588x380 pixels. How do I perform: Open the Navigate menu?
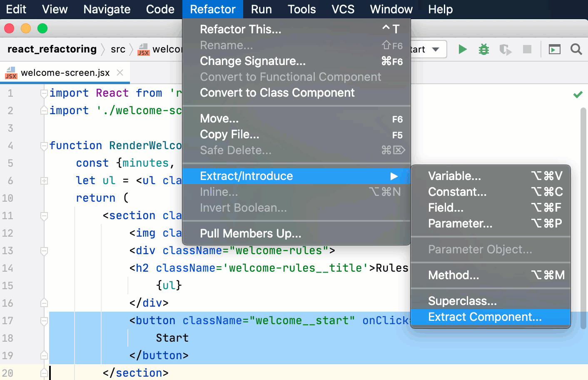(x=107, y=9)
